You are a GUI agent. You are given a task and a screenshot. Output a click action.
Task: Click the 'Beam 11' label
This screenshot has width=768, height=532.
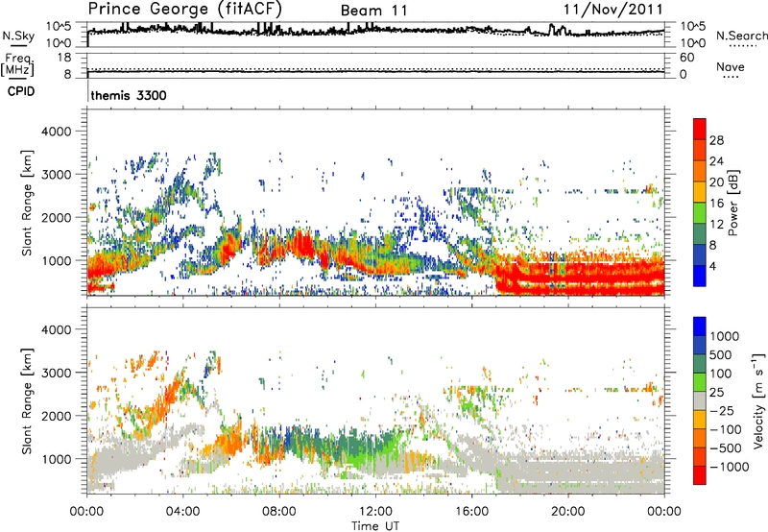click(x=373, y=11)
